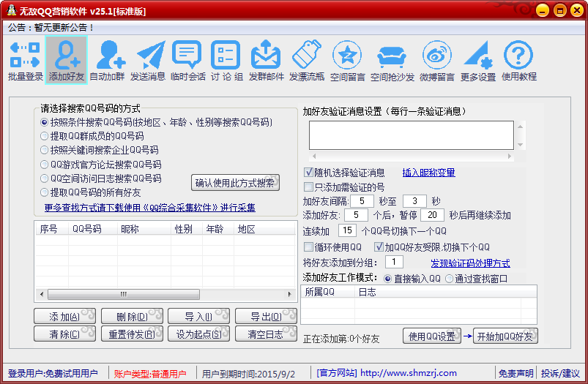Open the official website http://www.shmzrj.com link
Screen dimensions: 588x384
409,373
